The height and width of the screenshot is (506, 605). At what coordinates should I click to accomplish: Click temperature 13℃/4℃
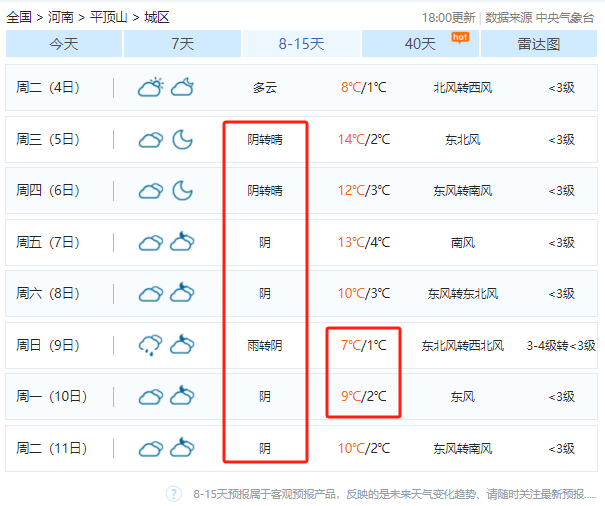[364, 242]
